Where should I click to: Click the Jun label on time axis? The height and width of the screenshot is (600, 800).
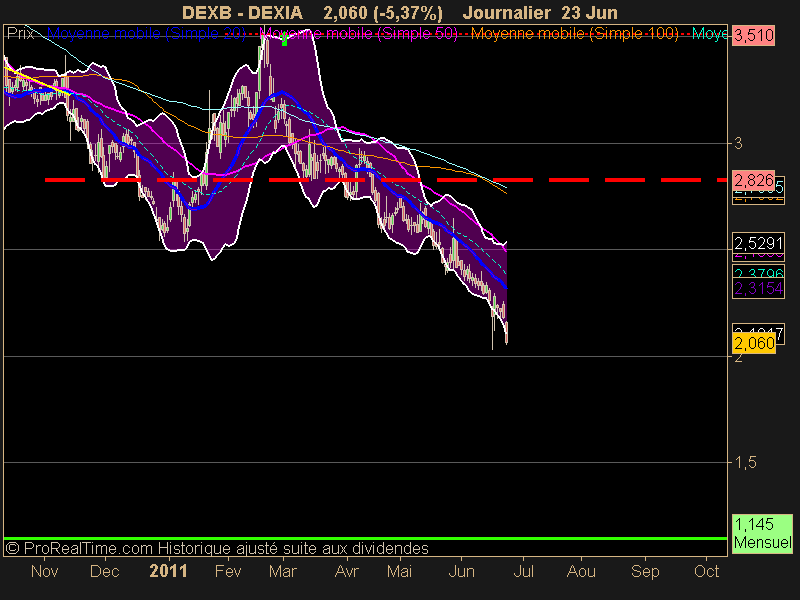461,571
